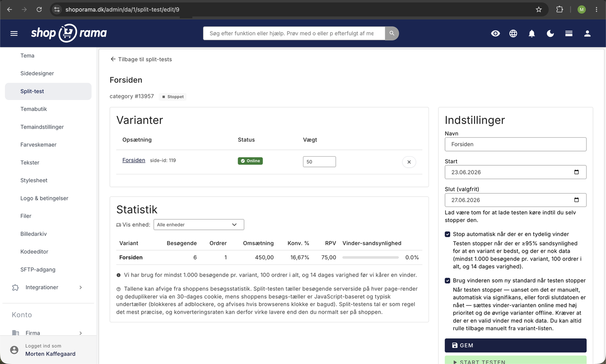
Task: Click the top search input field
Action: pyautogui.click(x=294, y=33)
